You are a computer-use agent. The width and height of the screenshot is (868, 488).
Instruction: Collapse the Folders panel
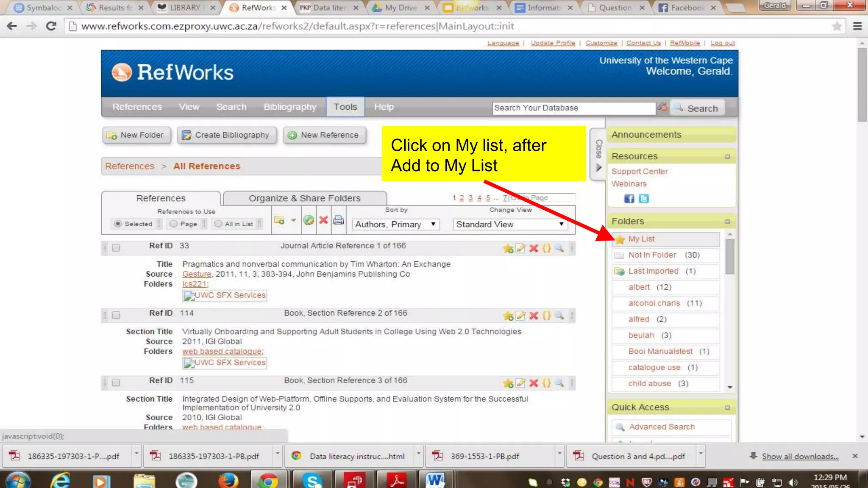727,222
